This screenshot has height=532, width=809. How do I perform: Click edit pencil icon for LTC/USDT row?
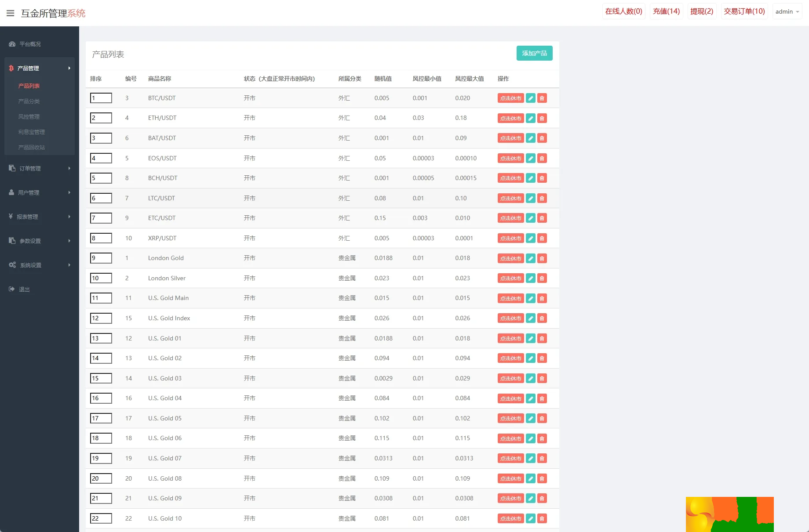coord(531,199)
